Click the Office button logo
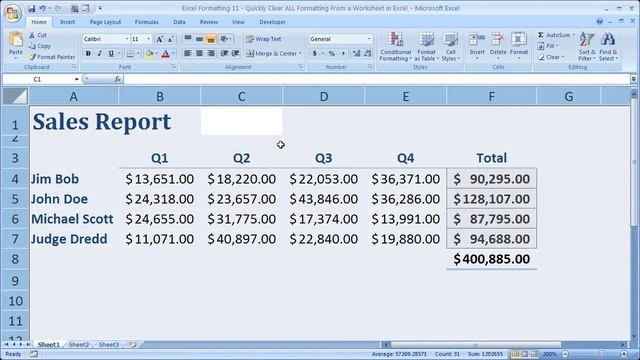The height and width of the screenshot is (360, 640). (x=12, y=13)
